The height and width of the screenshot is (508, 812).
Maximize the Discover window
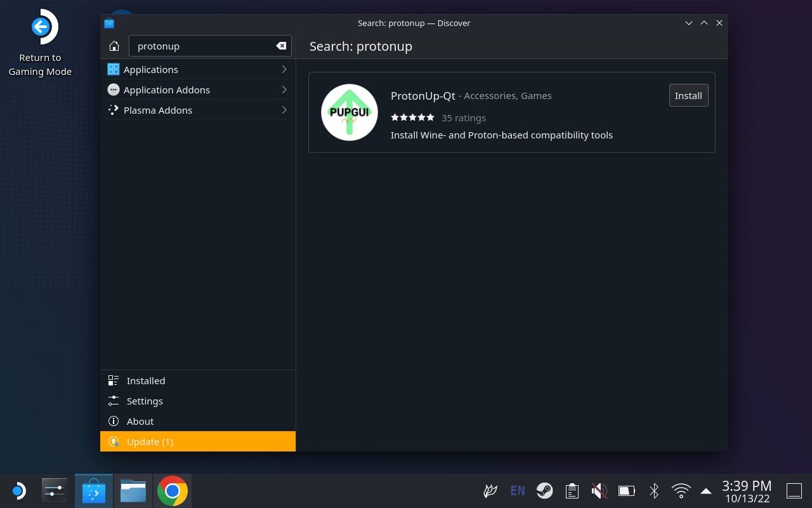click(x=704, y=23)
